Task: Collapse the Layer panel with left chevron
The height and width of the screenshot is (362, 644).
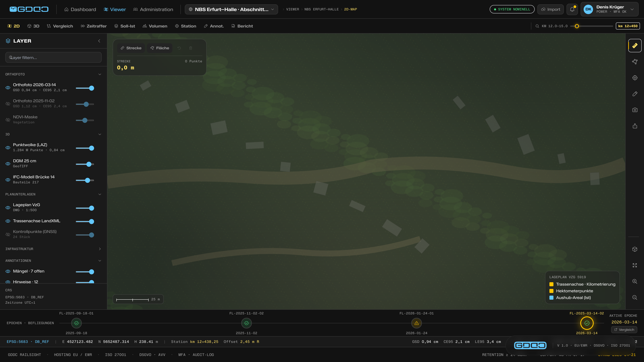Action: click(99, 41)
